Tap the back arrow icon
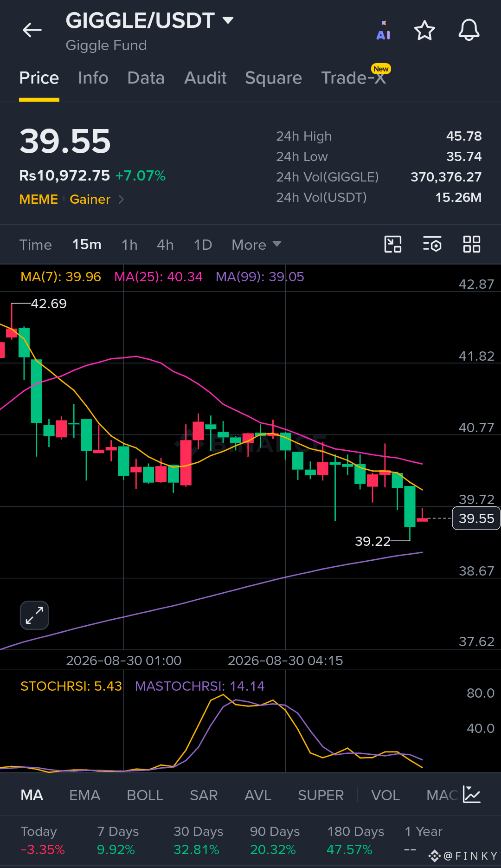The width and height of the screenshot is (501, 868). tap(32, 30)
